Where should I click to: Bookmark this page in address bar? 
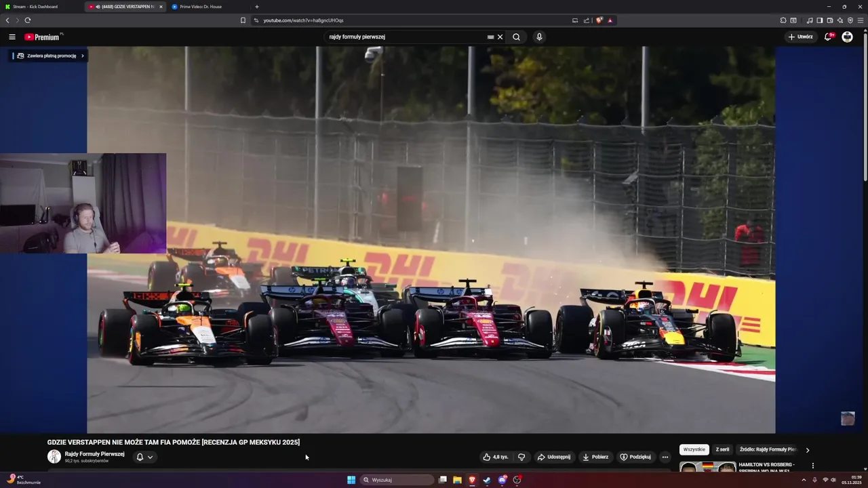click(243, 20)
